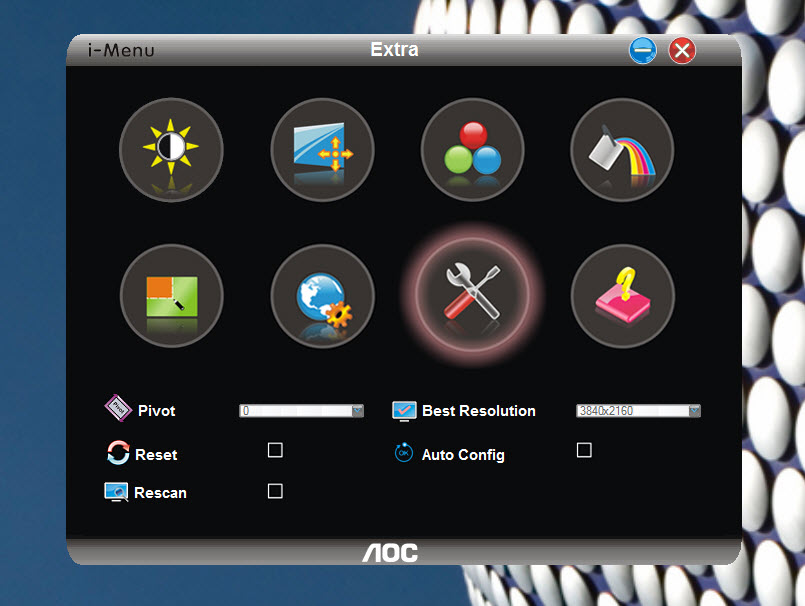Click the Pivot label text

tap(157, 411)
